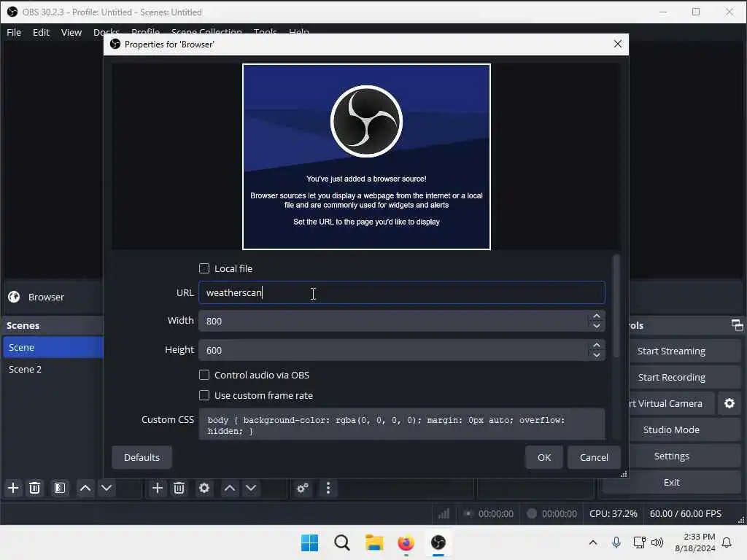Select Scene in Scenes list

pyautogui.click(x=53, y=347)
